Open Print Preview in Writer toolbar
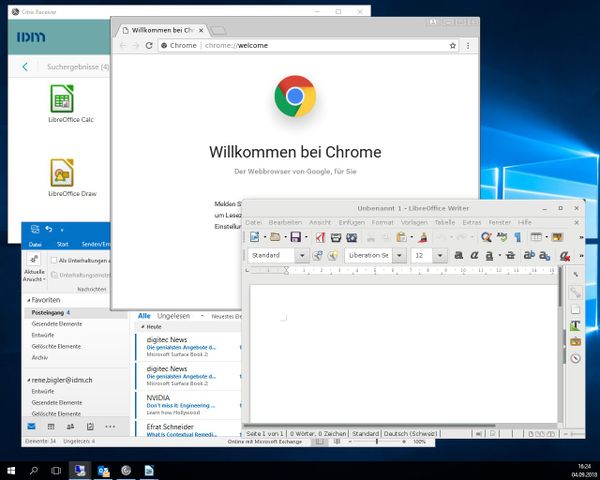Viewport: 600px width, 480px height. [352, 237]
